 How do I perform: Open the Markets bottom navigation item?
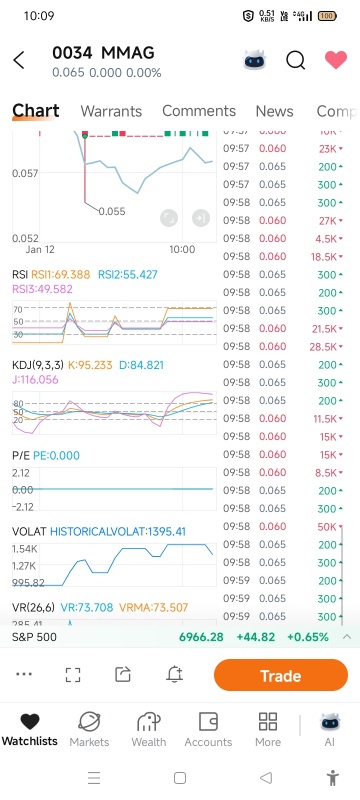[x=89, y=730]
